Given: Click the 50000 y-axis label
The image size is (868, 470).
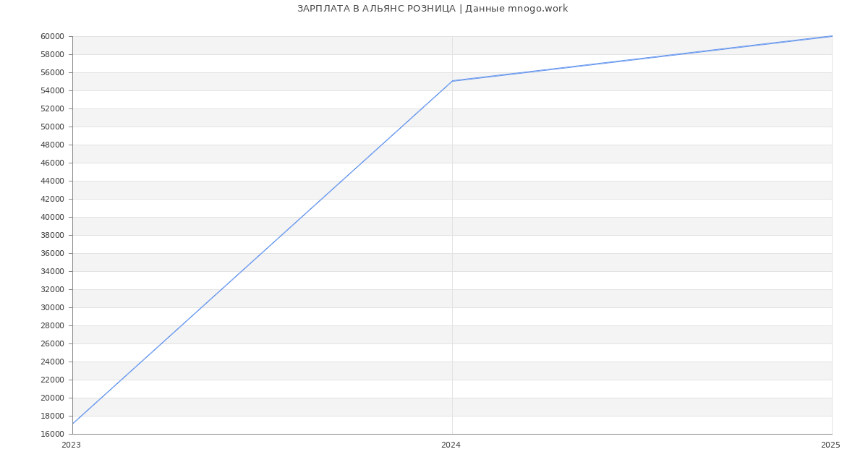Looking at the screenshot, I should coord(53,127).
